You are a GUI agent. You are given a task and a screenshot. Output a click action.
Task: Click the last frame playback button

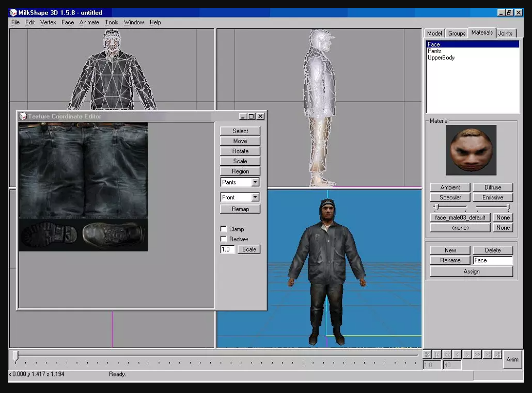pos(497,354)
